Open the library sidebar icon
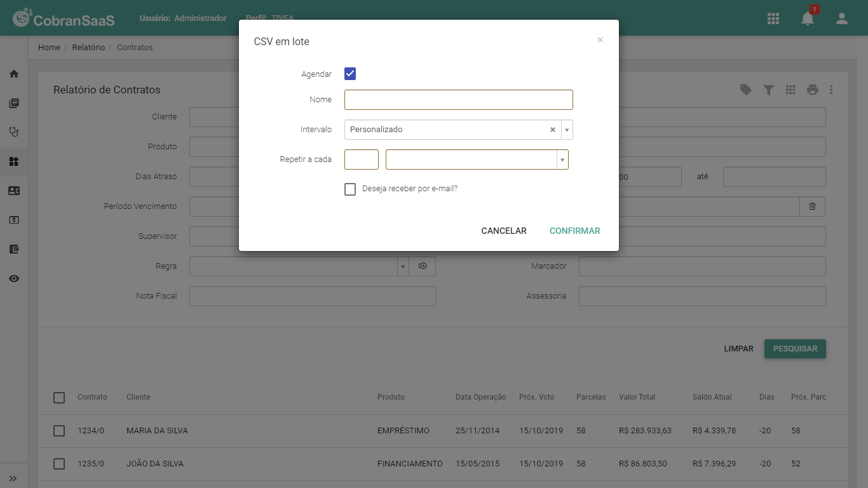 (x=14, y=103)
